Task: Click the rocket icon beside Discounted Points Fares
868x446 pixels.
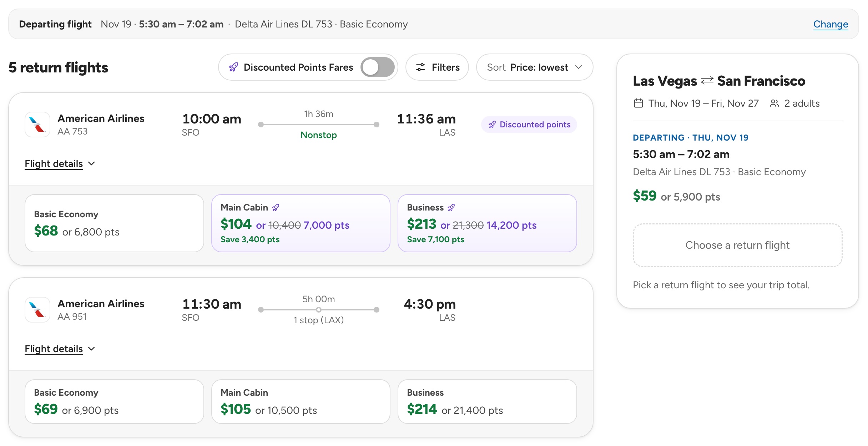Action: [x=233, y=67]
